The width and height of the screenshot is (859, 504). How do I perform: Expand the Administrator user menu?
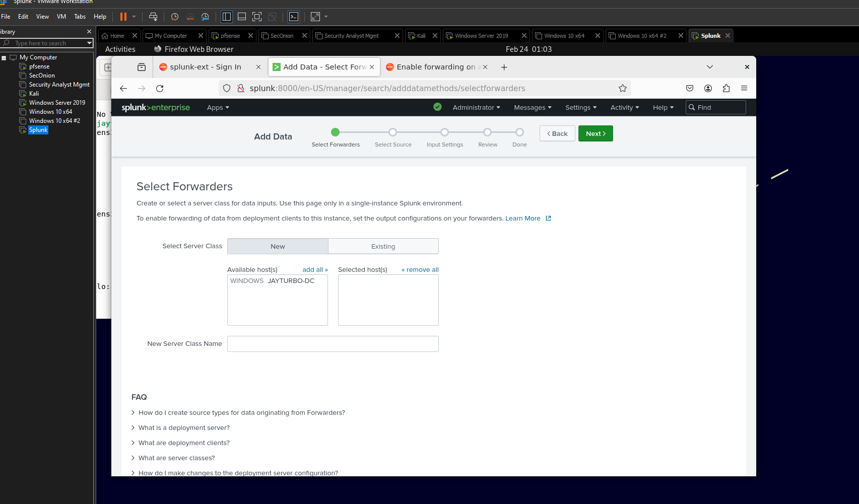(x=476, y=107)
